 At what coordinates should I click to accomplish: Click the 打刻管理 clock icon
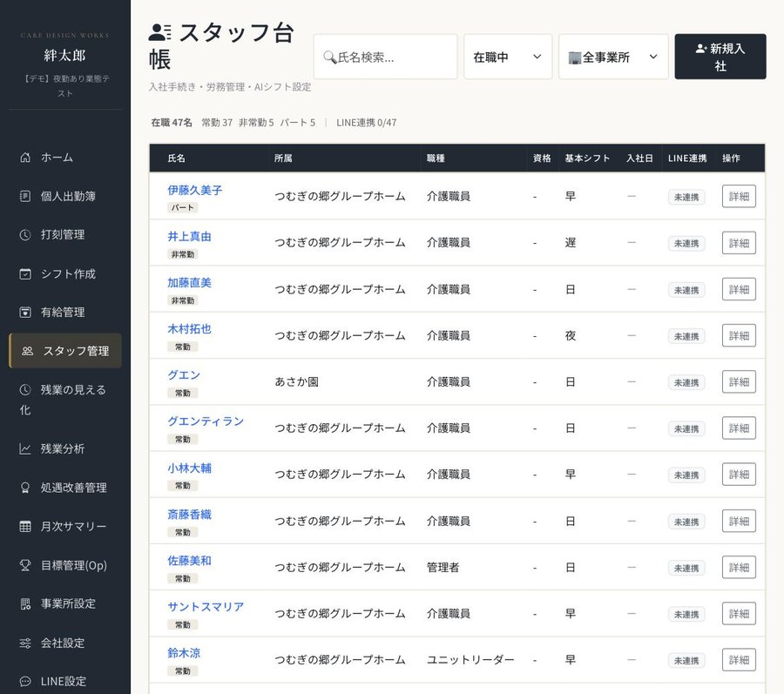(25, 235)
